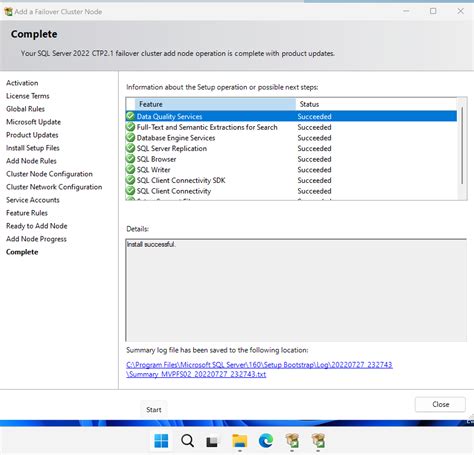Click green check icon beside SQL Browser
Viewport: 474px width, 455px height.
click(130, 159)
